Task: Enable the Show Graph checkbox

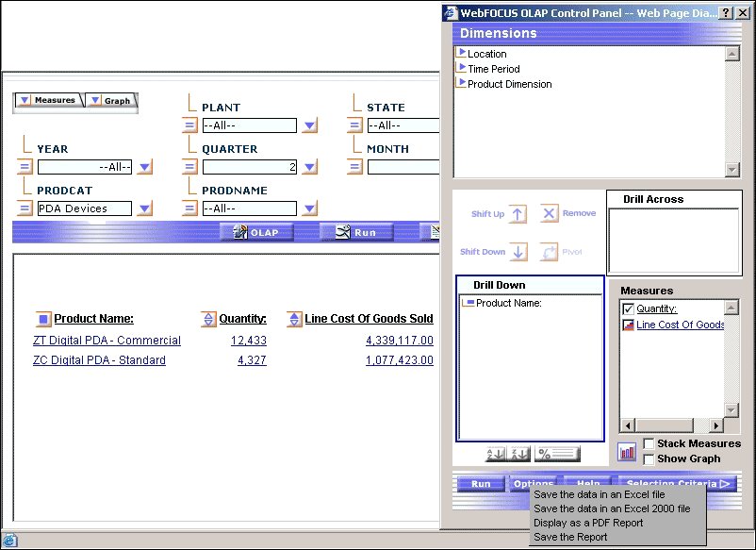Action: (649, 458)
